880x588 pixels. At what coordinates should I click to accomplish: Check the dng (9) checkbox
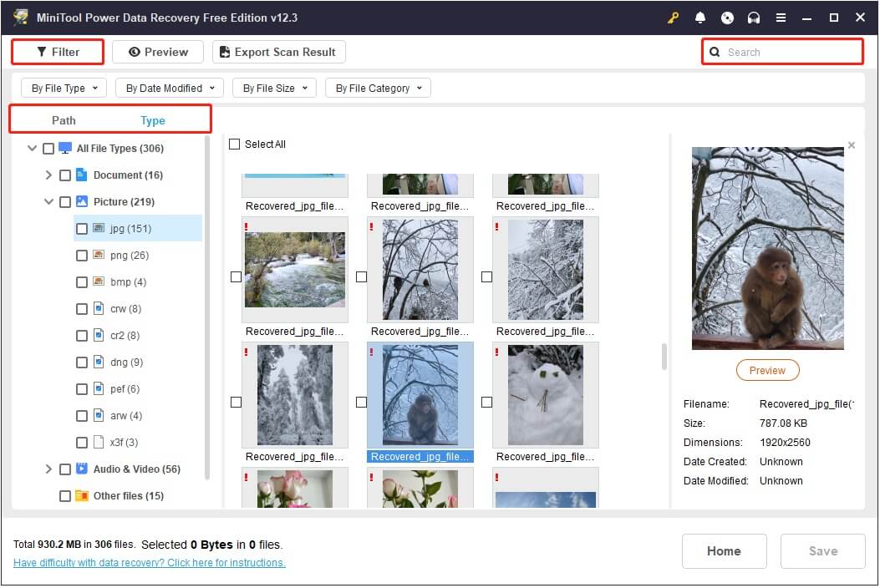click(82, 362)
